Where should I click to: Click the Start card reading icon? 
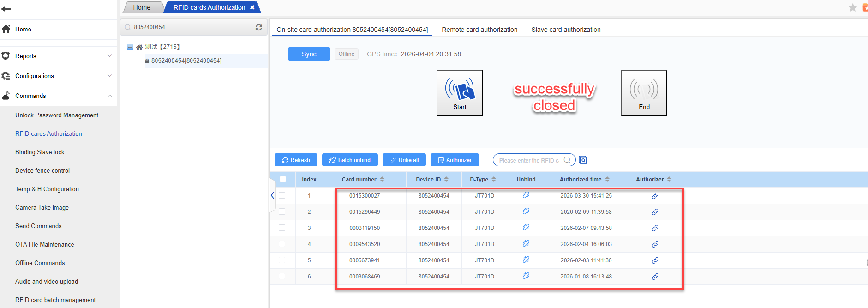tap(459, 92)
